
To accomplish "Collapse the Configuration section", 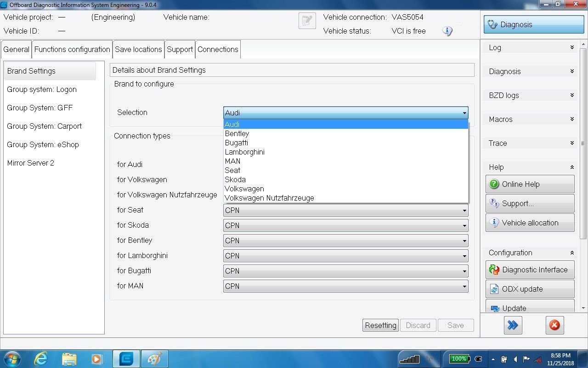I will tap(572, 253).
